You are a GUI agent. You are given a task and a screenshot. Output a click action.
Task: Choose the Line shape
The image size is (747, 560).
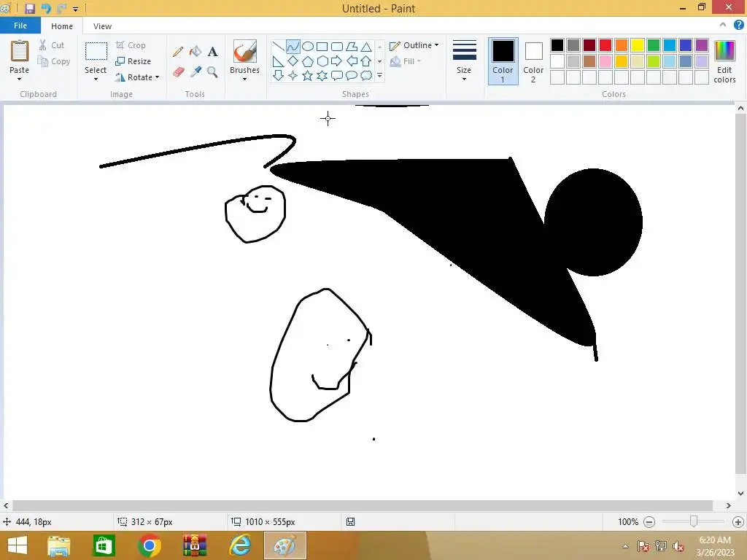click(x=278, y=47)
